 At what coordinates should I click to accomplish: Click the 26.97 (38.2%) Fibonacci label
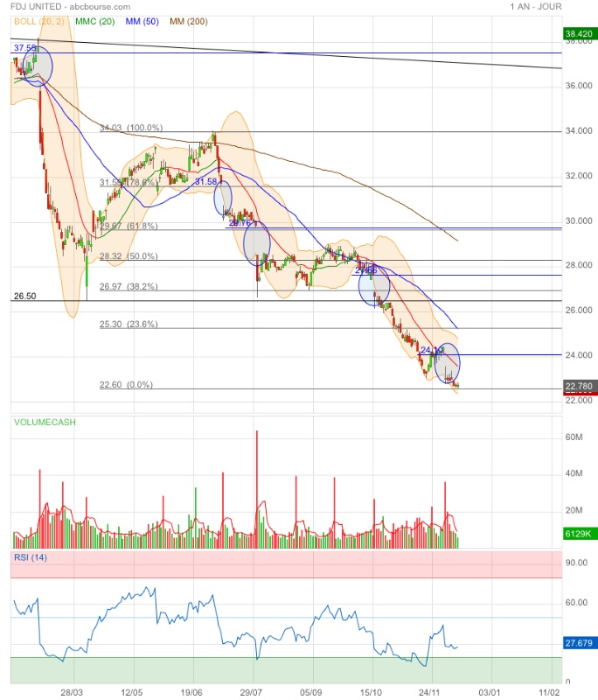point(129,287)
